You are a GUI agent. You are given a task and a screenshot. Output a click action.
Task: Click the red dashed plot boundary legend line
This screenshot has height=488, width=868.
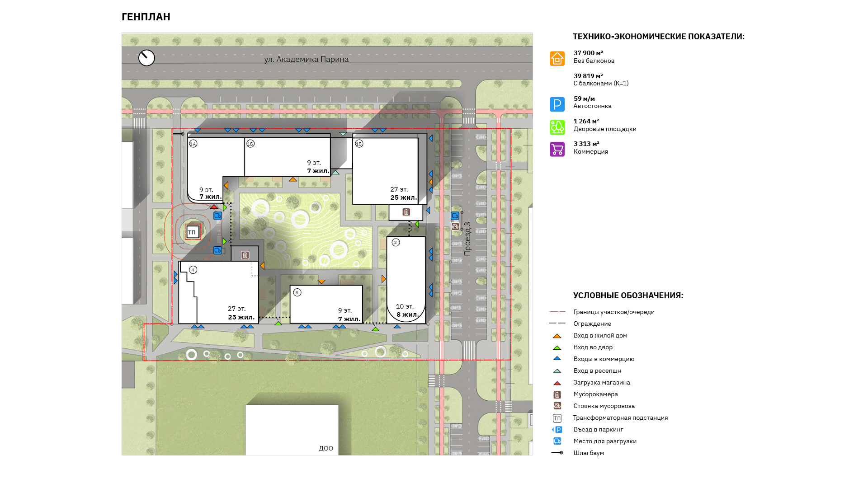coord(557,312)
